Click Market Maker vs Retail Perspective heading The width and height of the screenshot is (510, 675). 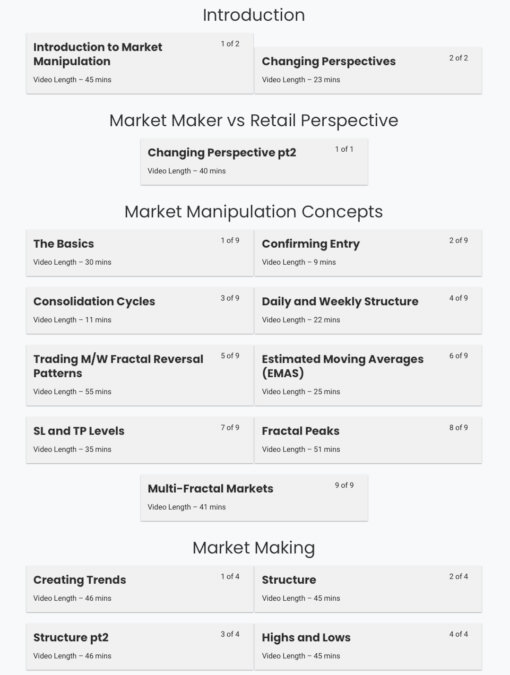click(253, 121)
